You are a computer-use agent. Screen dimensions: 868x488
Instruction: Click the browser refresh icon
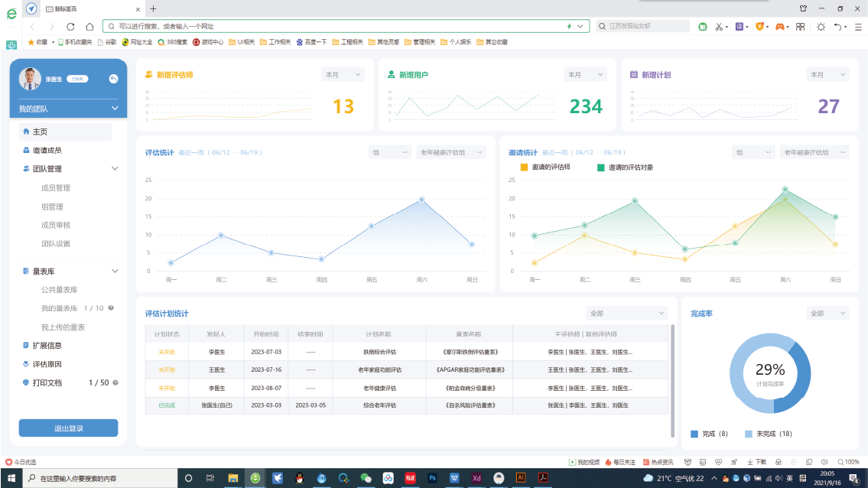[x=71, y=26]
